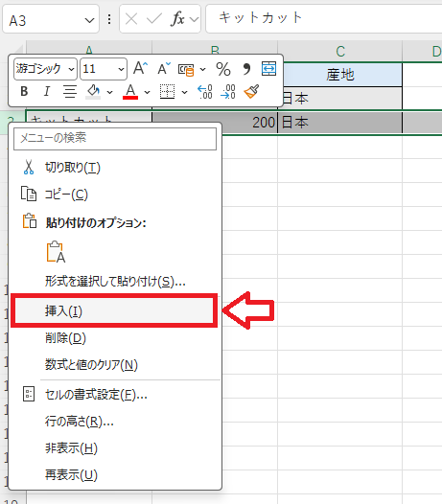Select 削除(D) from context menu

[x=115, y=338]
